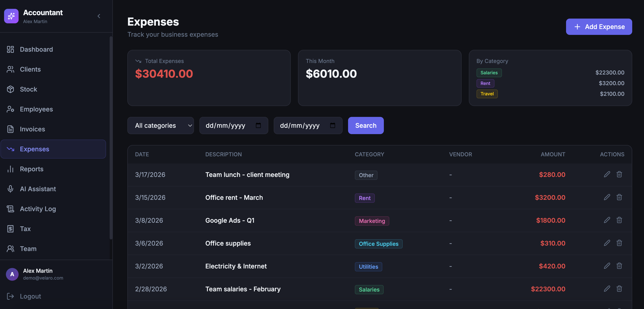The height and width of the screenshot is (309, 644).
Task: Click the Accountant sparkle logo icon
Action: [x=11, y=16]
